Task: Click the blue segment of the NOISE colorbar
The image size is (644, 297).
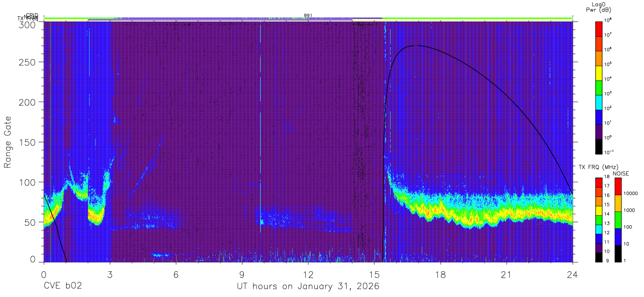Action: coord(618,236)
